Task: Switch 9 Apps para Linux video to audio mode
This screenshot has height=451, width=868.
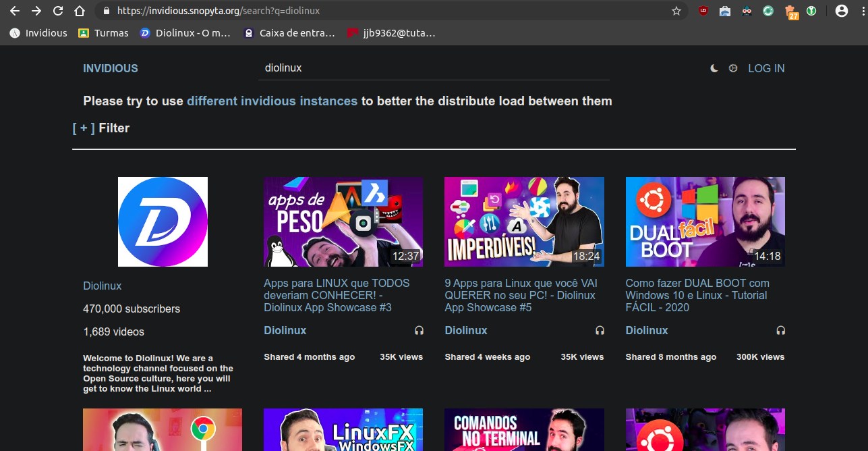Action: [600, 330]
